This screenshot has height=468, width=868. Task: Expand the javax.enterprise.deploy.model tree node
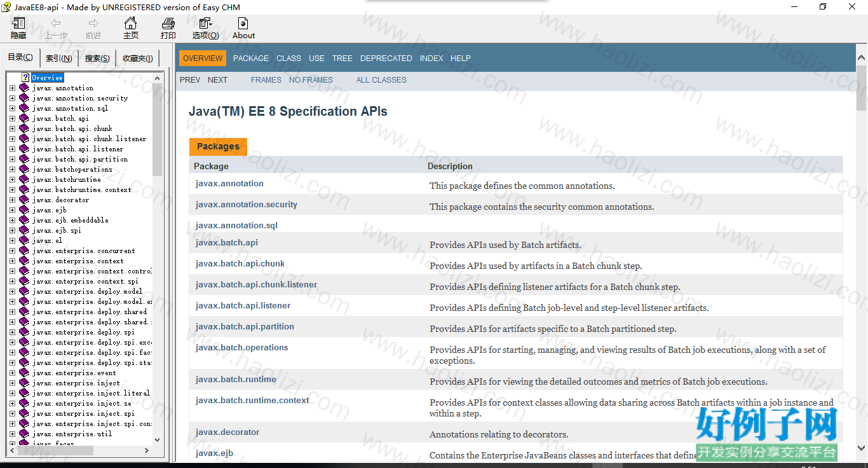12,291
